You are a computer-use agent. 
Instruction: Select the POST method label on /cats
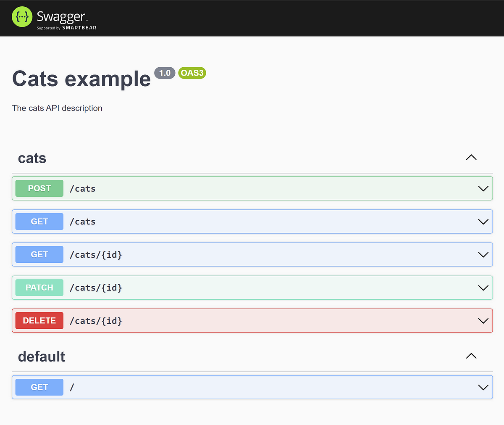pos(39,188)
